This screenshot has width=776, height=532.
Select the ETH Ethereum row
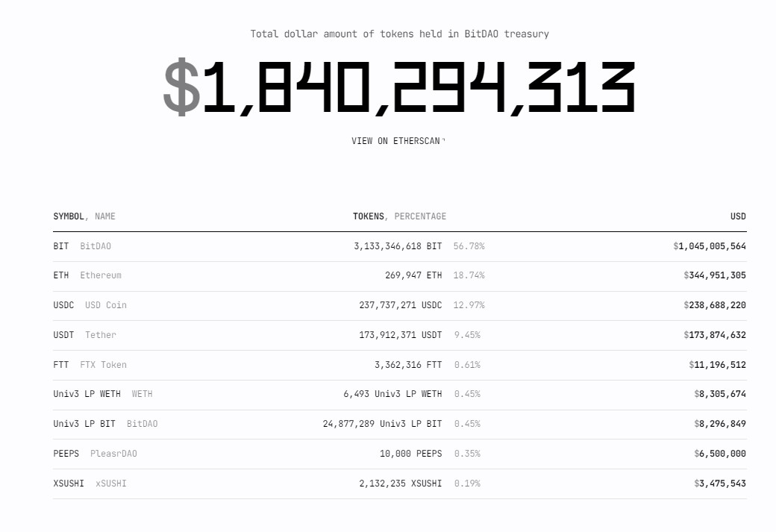pos(400,275)
